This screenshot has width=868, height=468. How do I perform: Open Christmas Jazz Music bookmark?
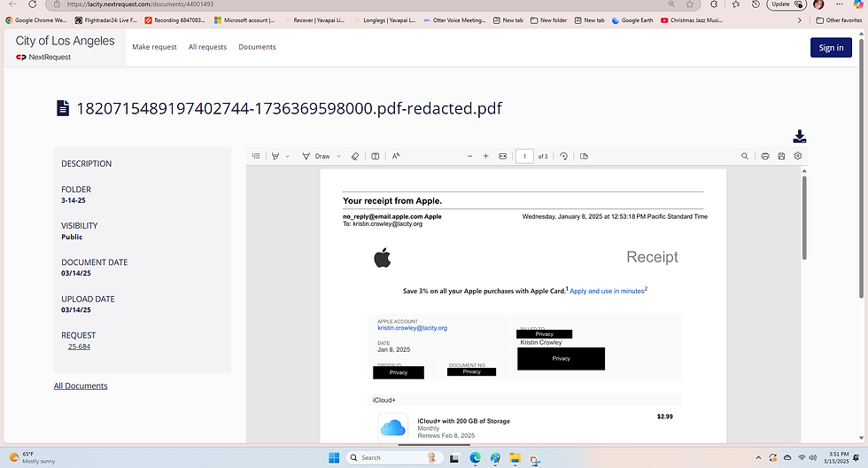coord(692,19)
